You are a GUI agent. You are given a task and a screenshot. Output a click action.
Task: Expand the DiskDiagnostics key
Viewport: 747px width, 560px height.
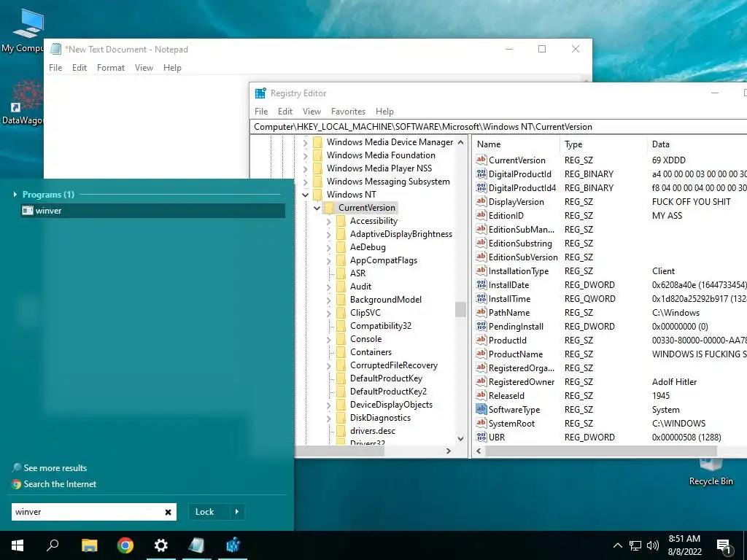(329, 419)
